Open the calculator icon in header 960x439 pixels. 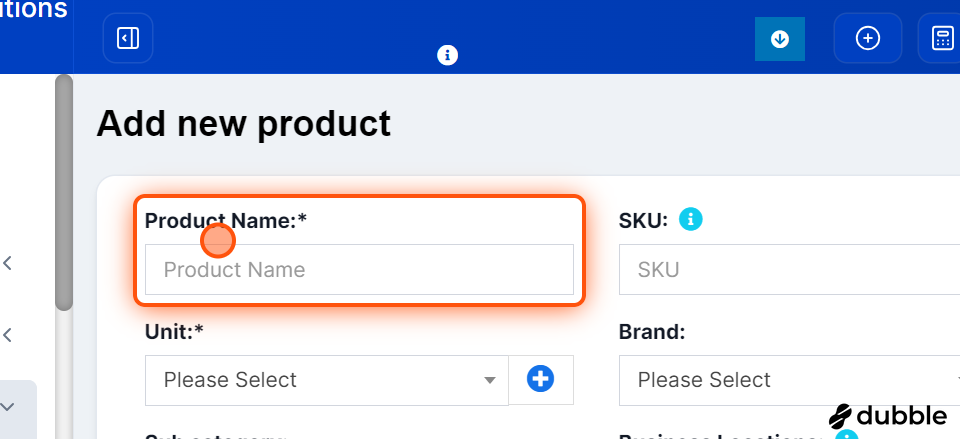942,38
